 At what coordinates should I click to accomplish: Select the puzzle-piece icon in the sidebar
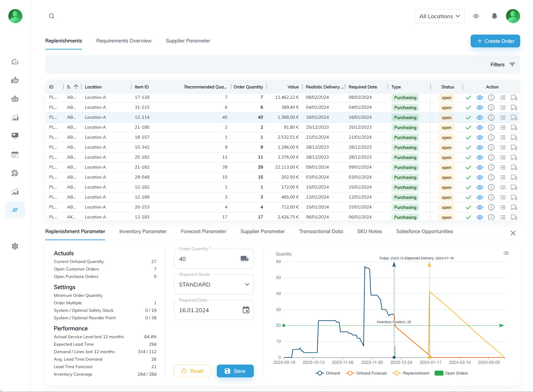pyautogui.click(x=15, y=173)
